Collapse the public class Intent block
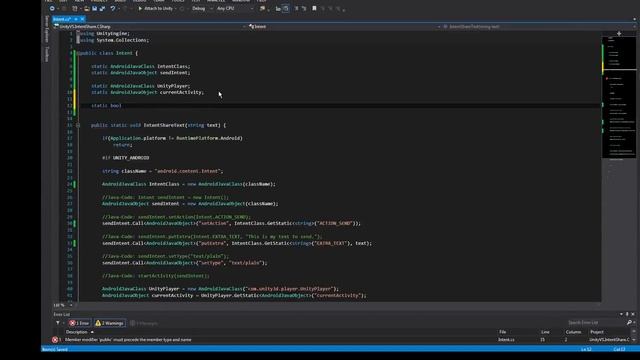The height and width of the screenshot is (360, 640). coord(78,53)
